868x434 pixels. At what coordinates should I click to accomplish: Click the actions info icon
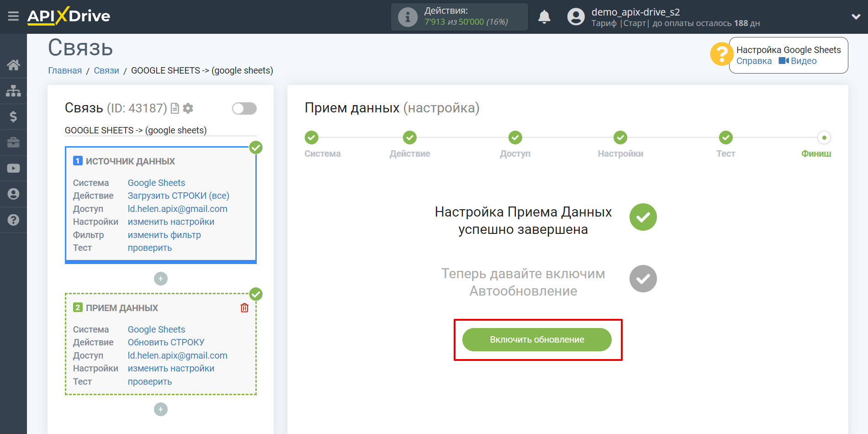click(x=408, y=17)
